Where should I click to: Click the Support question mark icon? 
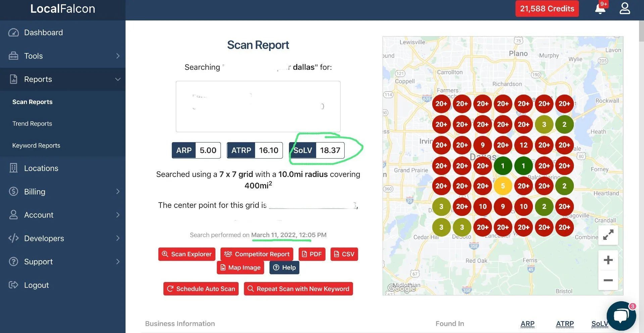click(13, 262)
